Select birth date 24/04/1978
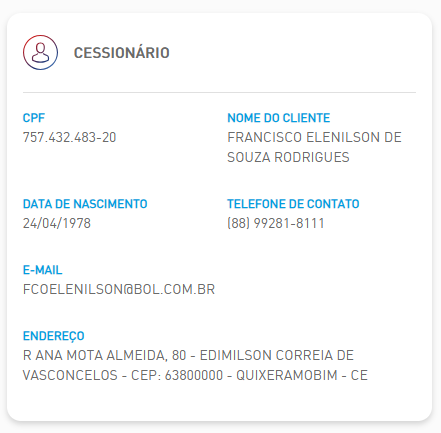441x433 pixels. pyautogui.click(x=57, y=223)
